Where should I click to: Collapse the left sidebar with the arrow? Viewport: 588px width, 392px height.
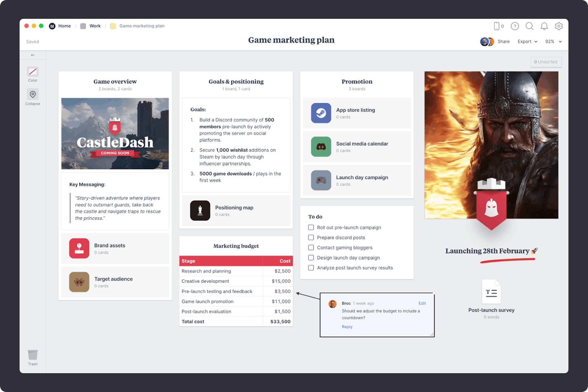point(33,55)
